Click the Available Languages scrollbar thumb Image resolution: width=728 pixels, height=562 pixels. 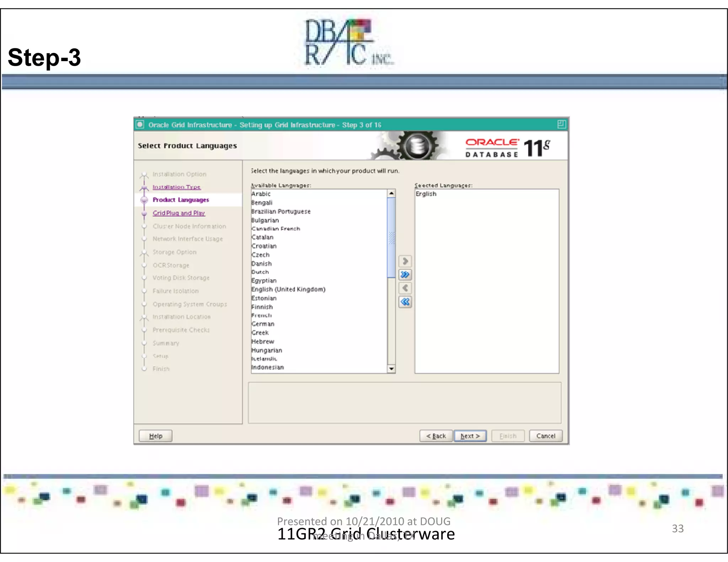pos(391,238)
